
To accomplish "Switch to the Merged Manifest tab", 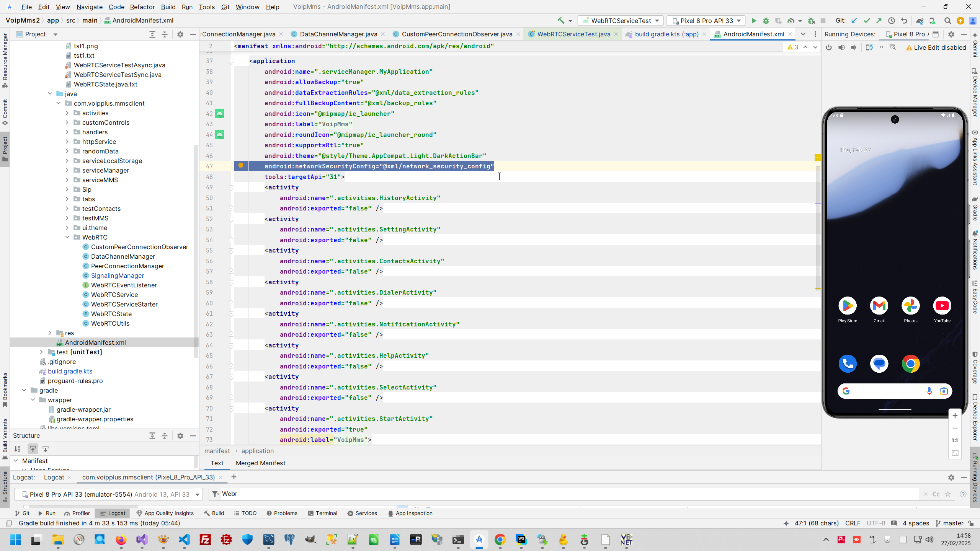I will pos(260,463).
